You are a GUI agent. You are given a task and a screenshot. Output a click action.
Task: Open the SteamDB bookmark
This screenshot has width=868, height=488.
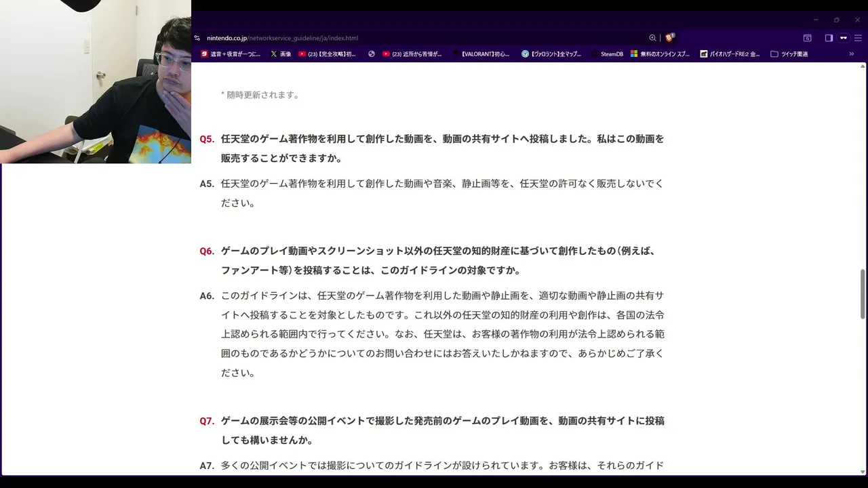click(607, 54)
